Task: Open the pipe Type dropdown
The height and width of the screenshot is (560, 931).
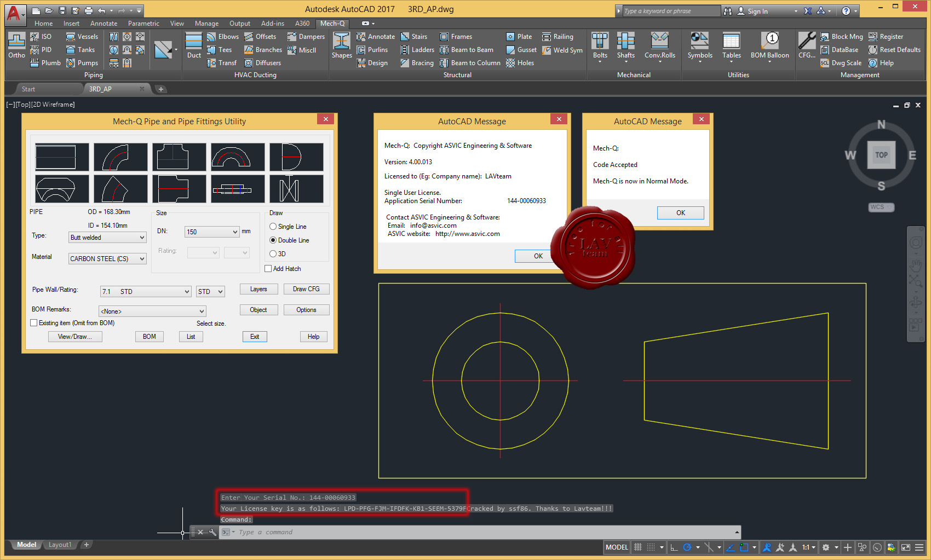Action: point(107,238)
